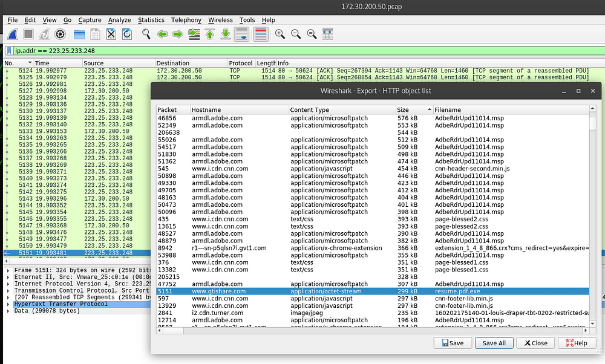Viewport: 605px width, 364px height.
Task: Open the Statistics menu
Action: coord(151,20)
